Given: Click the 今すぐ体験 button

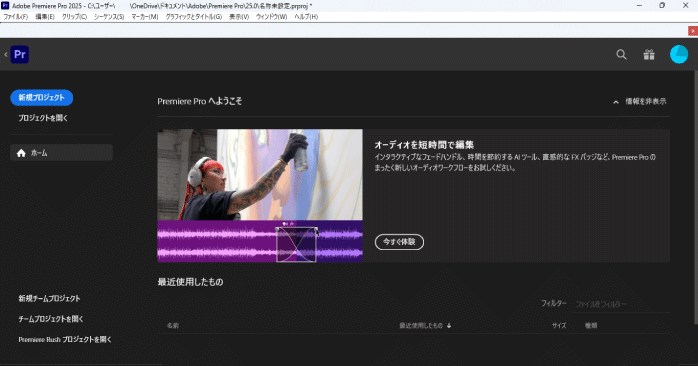Looking at the screenshot, I should click(x=399, y=242).
